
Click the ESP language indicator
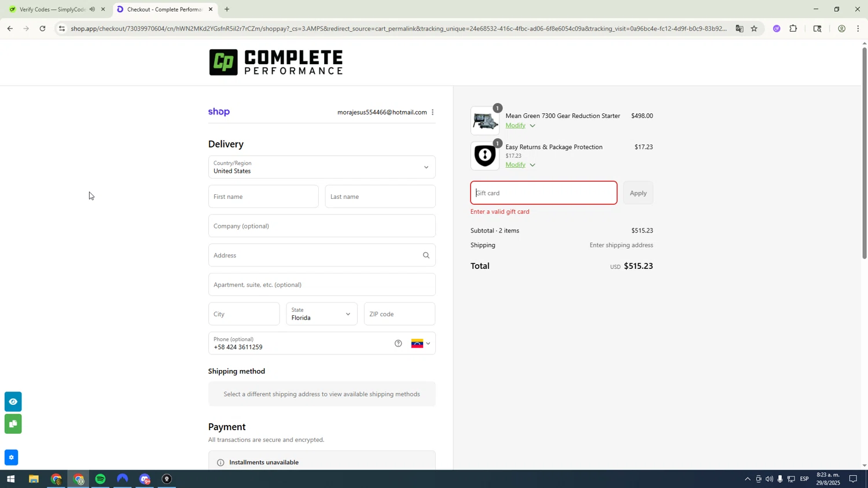[x=804, y=479]
